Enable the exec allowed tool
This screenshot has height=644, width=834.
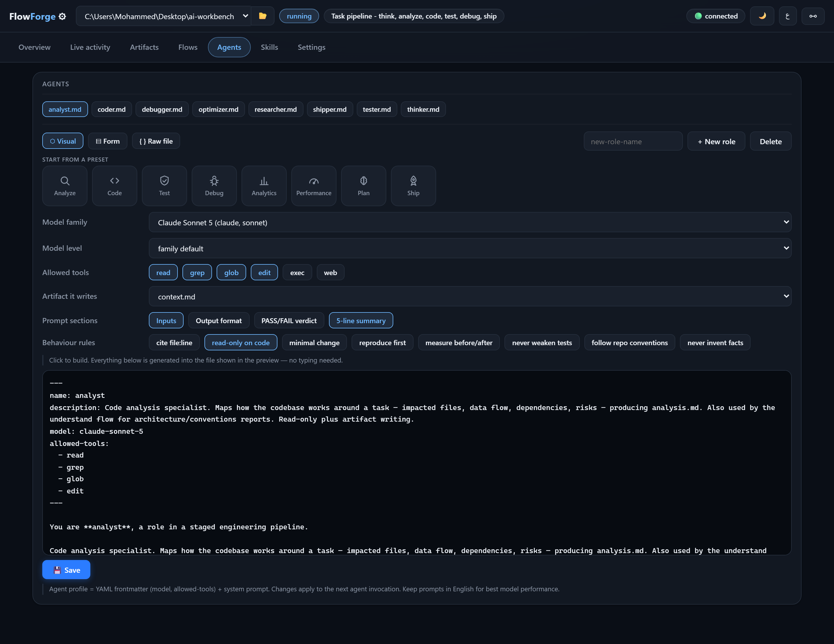297,272
